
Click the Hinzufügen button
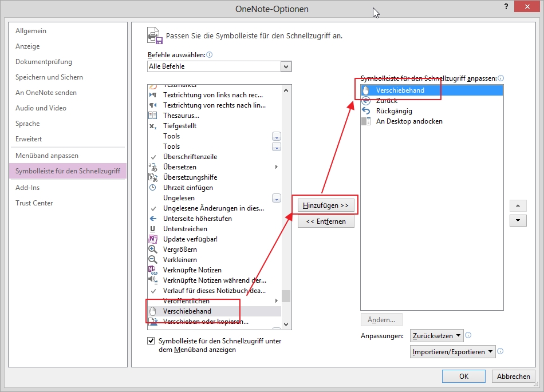click(325, 205)
